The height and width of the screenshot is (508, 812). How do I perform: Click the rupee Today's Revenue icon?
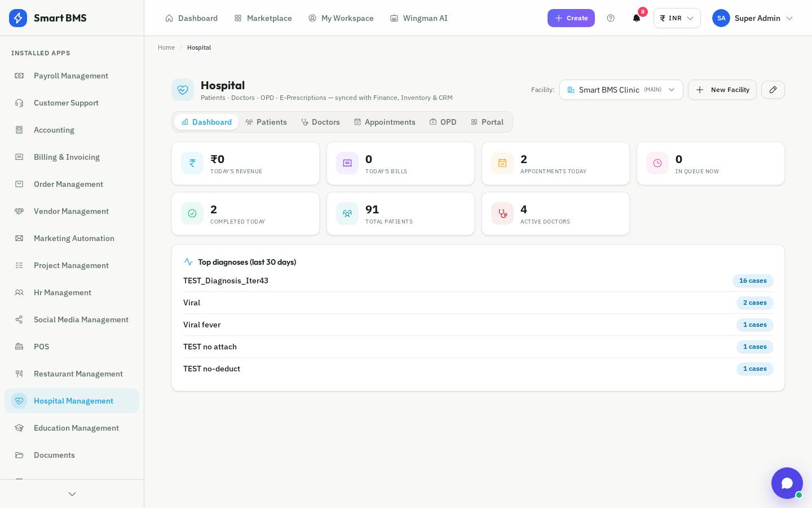[x=192, y=163]
